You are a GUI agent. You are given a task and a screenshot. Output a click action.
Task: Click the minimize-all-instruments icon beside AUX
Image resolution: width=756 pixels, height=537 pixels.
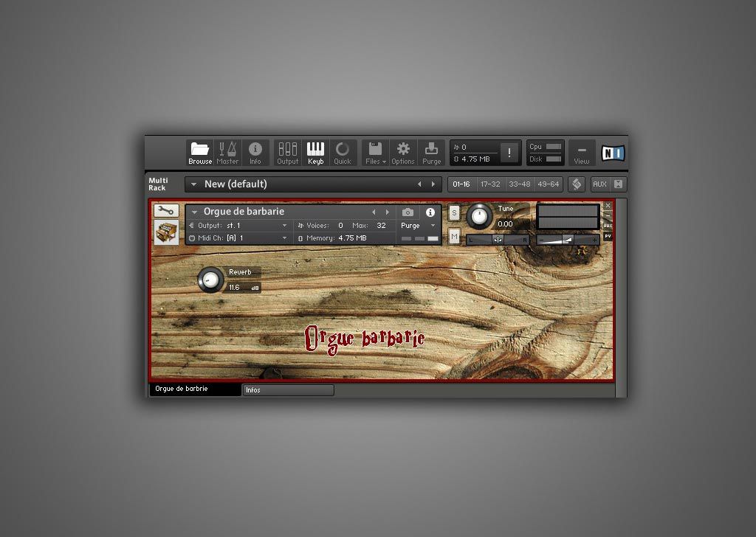(x=618, y=184)
